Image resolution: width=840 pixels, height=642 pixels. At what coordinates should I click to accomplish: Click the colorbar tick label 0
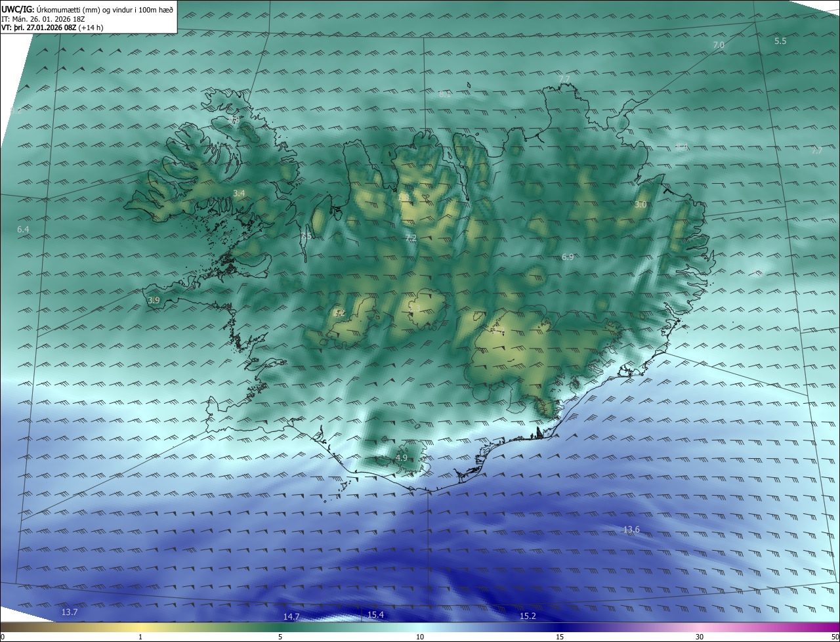3,637
